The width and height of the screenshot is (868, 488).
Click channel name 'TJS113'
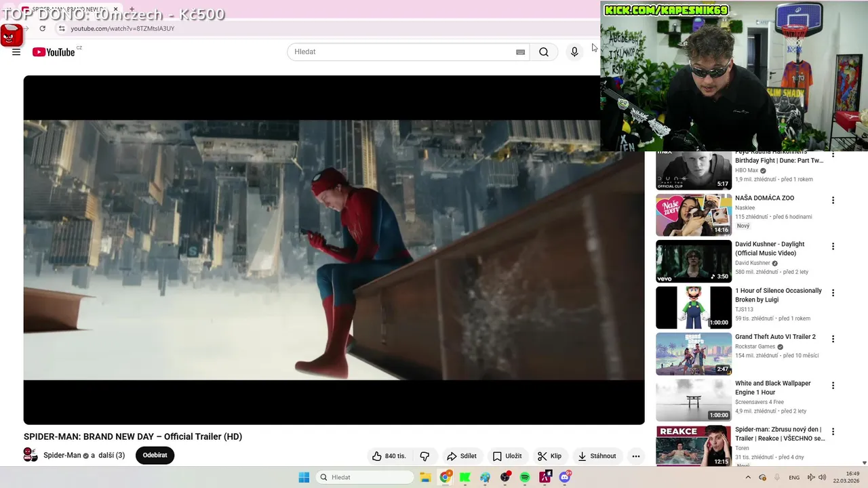[744, 309]
